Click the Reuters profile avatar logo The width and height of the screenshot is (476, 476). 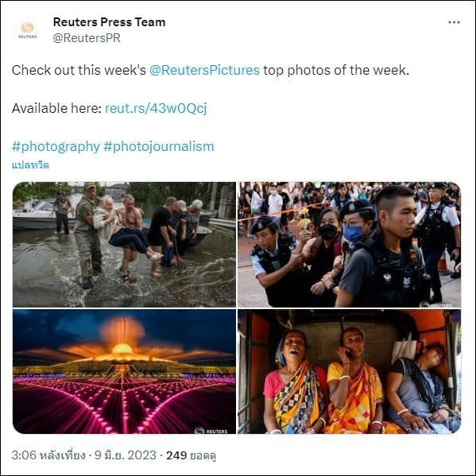(x=28, y=29)
